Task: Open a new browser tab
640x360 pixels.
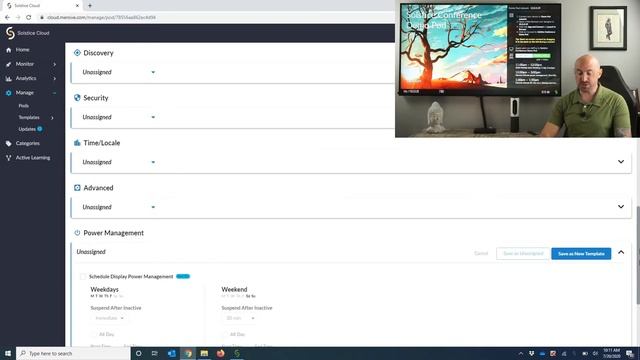Action: point(90,6)
